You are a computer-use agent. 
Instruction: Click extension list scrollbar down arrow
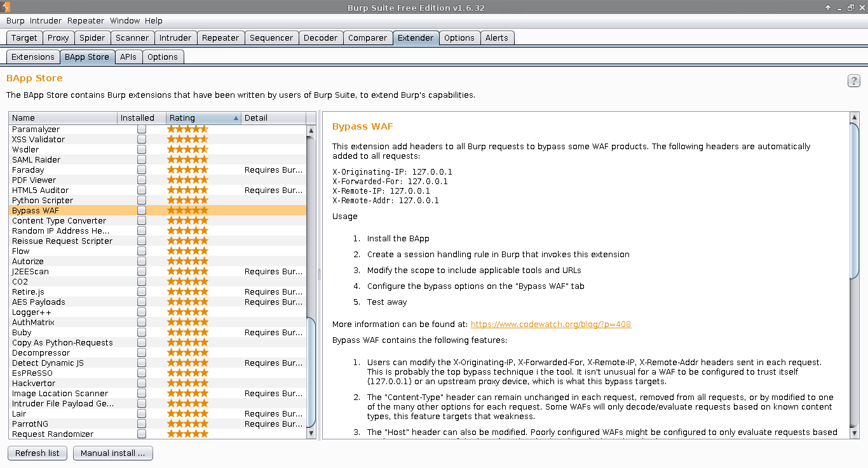point(311,433)
